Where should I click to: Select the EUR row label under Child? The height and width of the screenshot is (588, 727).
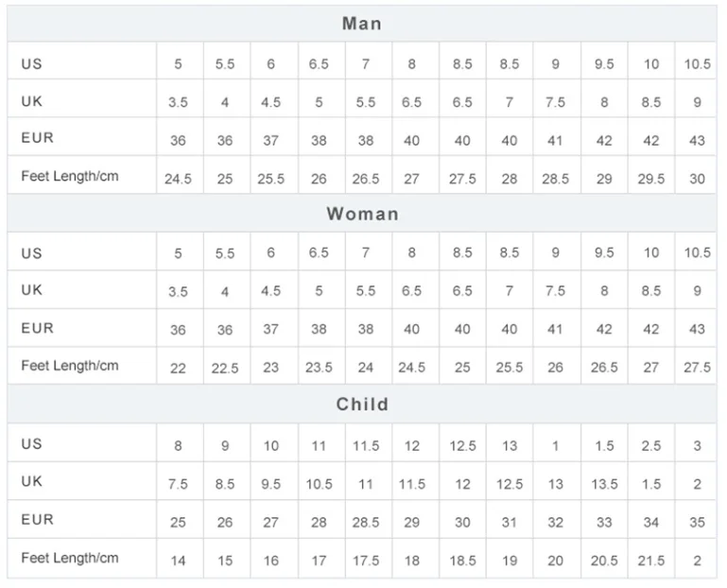37,519
